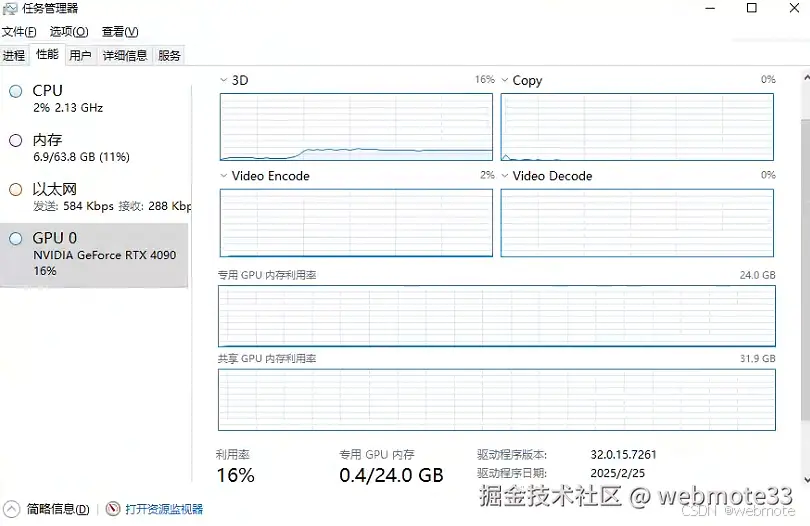Screen dimensions: 810x526
Task: Open the 3D graph dropdown chevron
Action: tap(223, 80)
